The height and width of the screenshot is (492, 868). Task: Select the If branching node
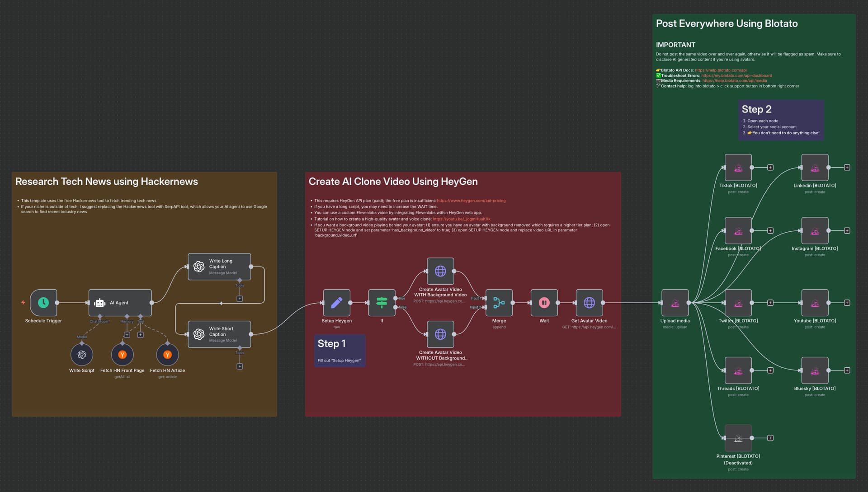[382, 303]
